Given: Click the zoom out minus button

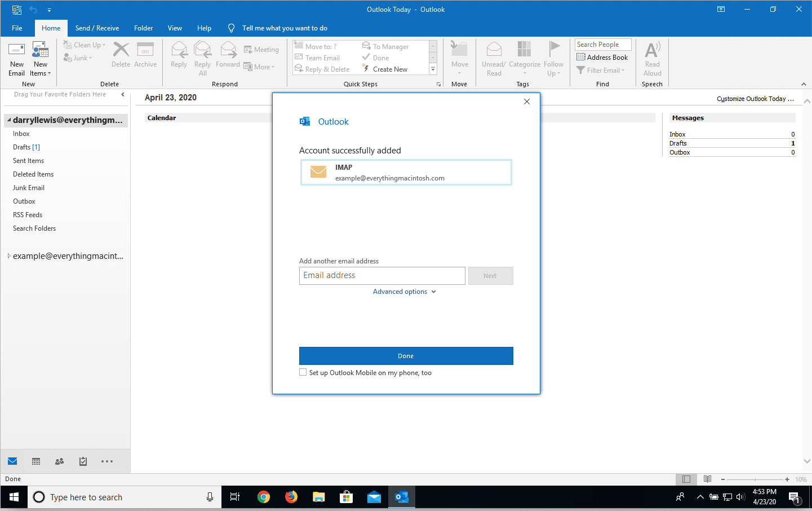Looking at the screenshot, I should point(723,479).
